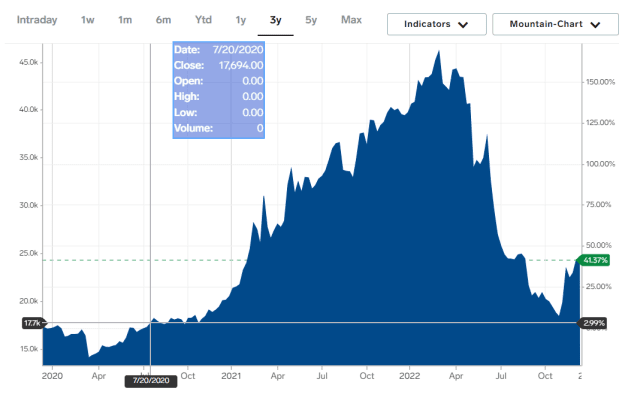625x398 pixels.
Task: Click the Oct 2021 axis label
Action: [x=367, y=376]
